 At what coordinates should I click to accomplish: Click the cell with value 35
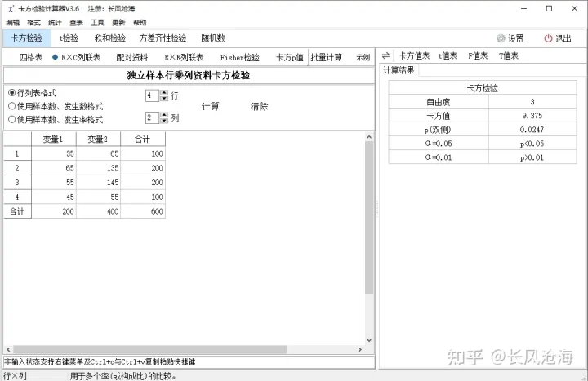[x=54, y=153]
